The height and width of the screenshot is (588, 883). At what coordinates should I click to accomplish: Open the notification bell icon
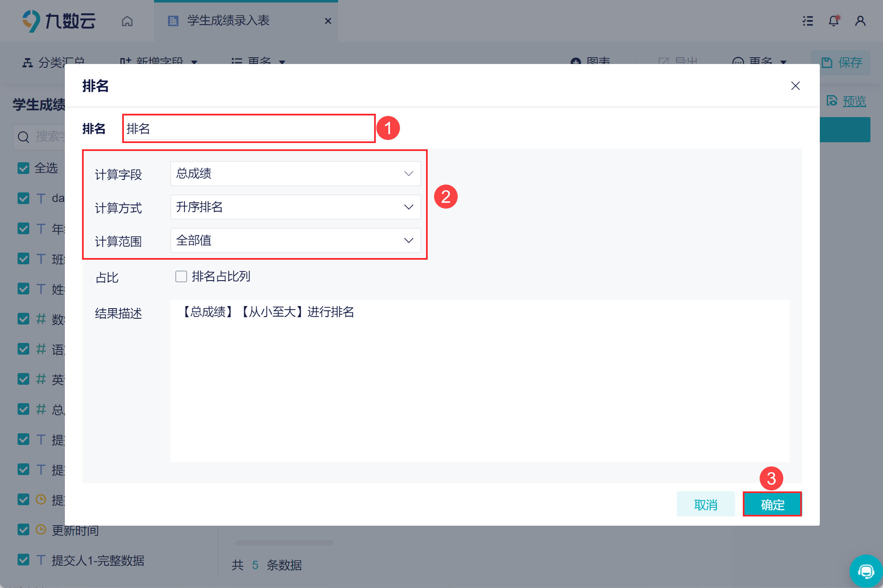tap(834, 21)
